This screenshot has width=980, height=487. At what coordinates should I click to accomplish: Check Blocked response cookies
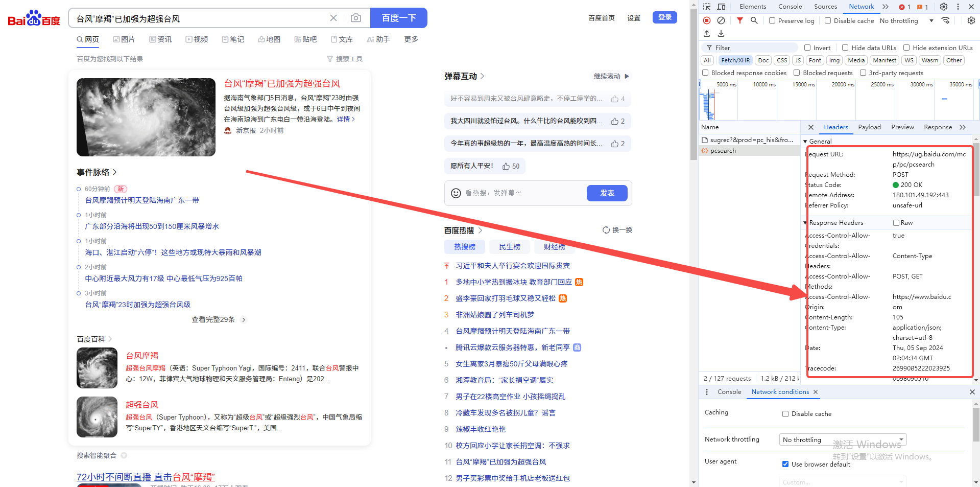coord(705,73)
